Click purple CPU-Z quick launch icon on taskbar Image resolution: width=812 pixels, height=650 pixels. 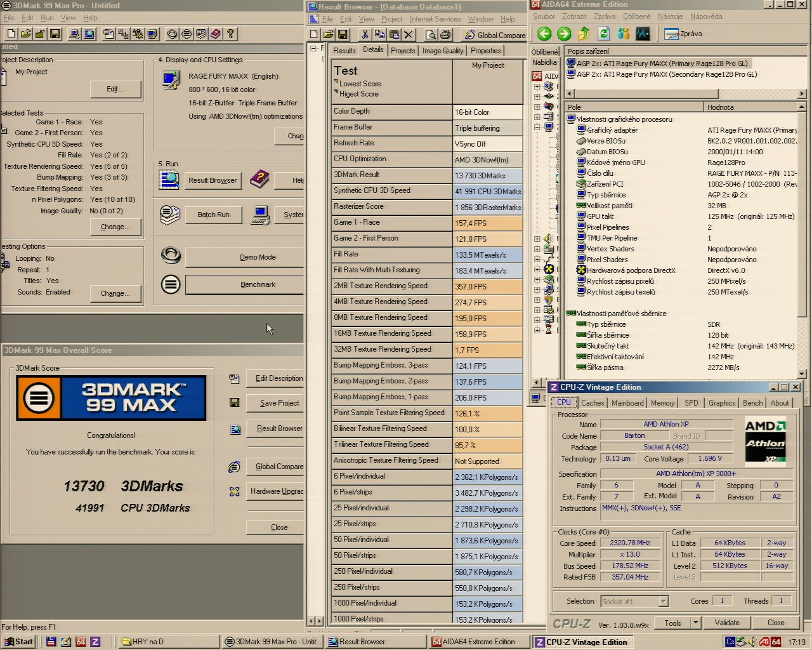point(95,642)
